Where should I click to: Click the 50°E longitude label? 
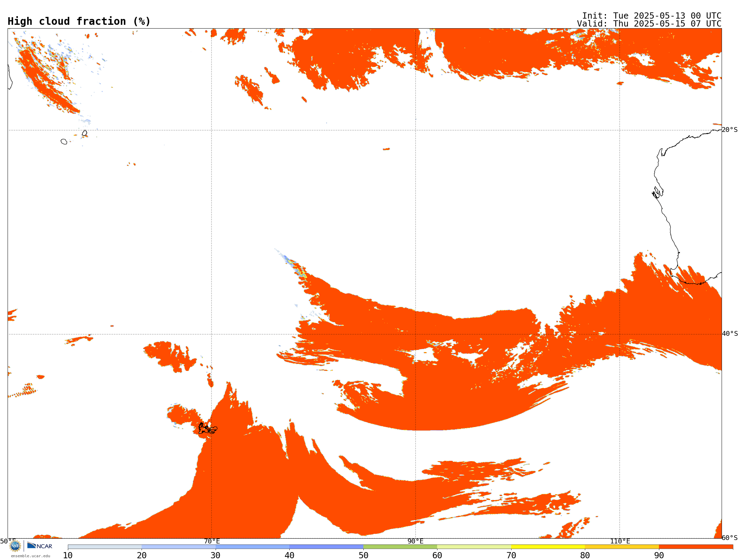click(8, 541)
